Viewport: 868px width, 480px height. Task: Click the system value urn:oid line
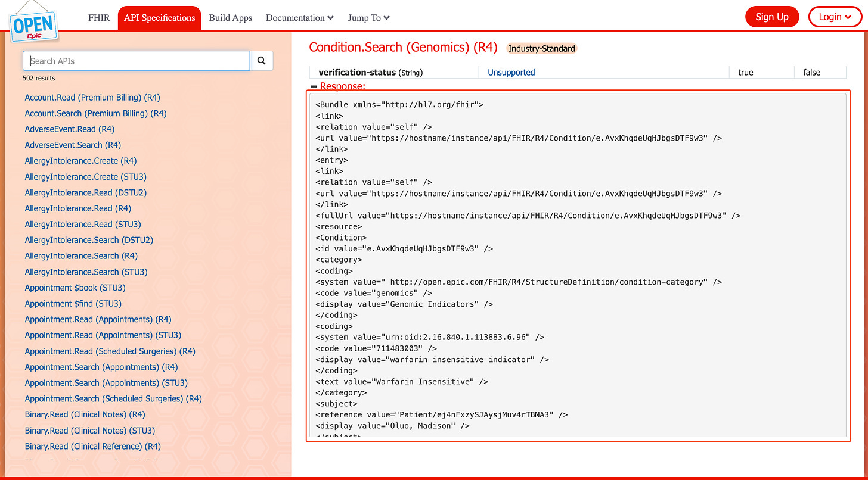430,338
